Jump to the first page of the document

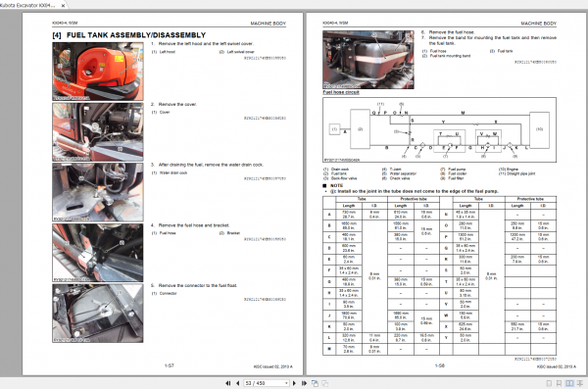click(227, 383)
